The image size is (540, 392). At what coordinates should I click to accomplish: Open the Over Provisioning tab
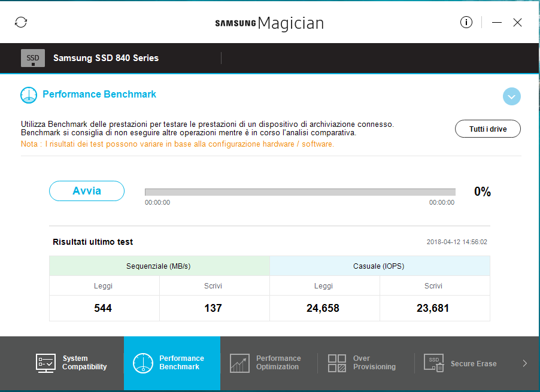tap(366, 363)
